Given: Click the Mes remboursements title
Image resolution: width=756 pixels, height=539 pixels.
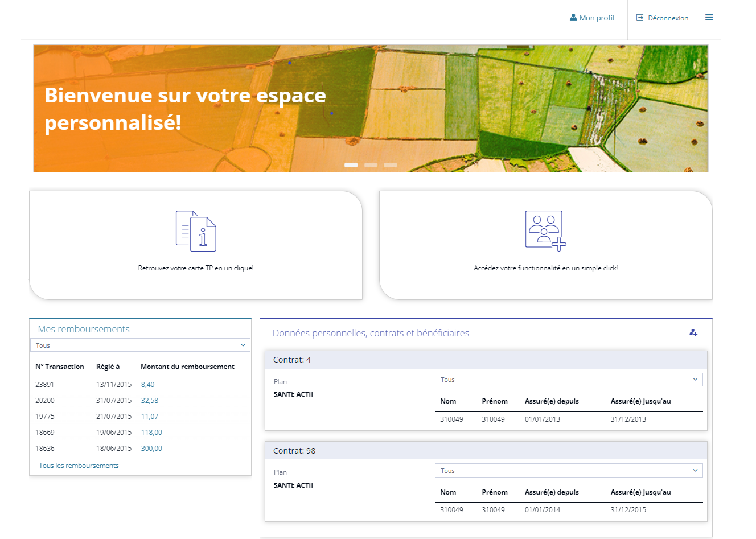Looking at the screenshot, I should pos(84,329).
